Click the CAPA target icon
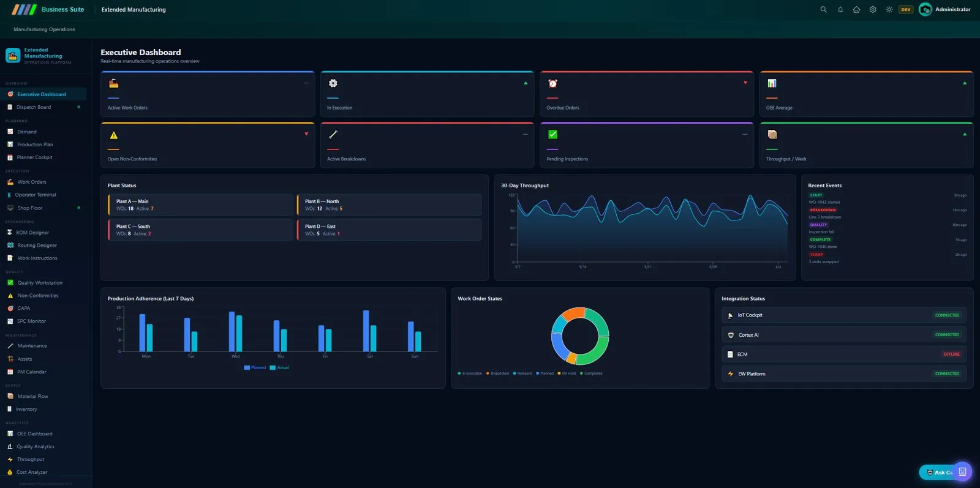Screen dimensions: 980x488 10,309
